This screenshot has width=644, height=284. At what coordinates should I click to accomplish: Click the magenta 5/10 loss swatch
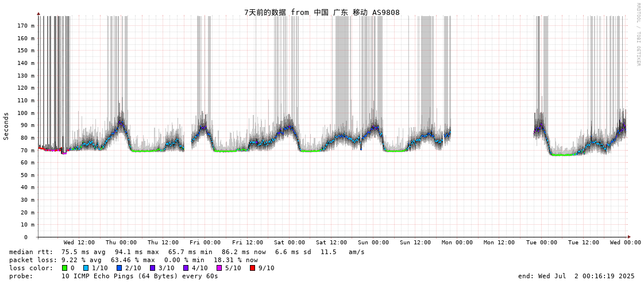point(219,268)
